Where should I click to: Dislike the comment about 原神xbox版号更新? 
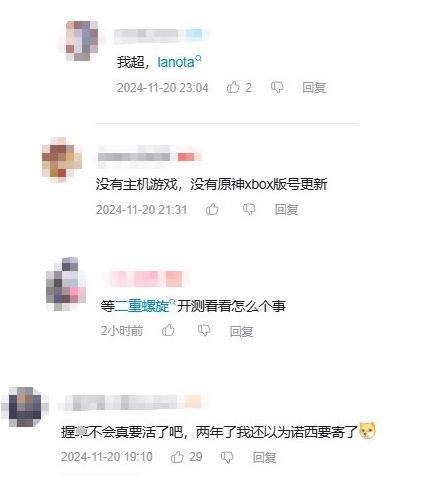click(249, 209)
